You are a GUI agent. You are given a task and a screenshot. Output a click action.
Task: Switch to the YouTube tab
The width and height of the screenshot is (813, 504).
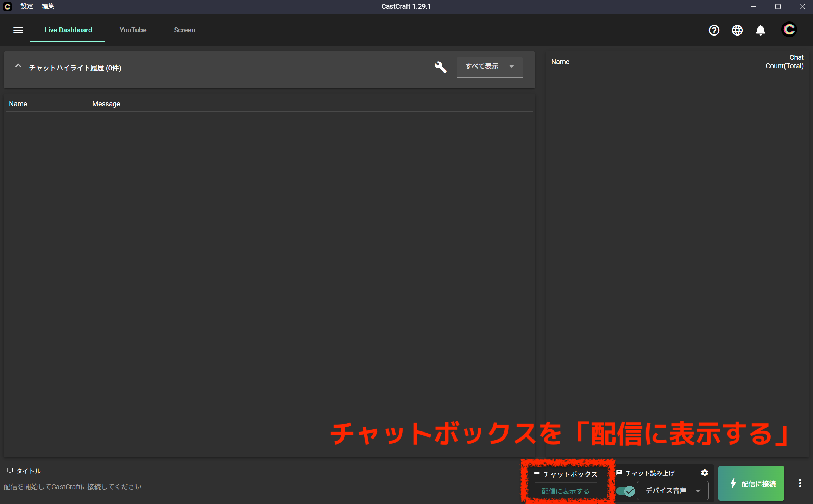(133, 30)
